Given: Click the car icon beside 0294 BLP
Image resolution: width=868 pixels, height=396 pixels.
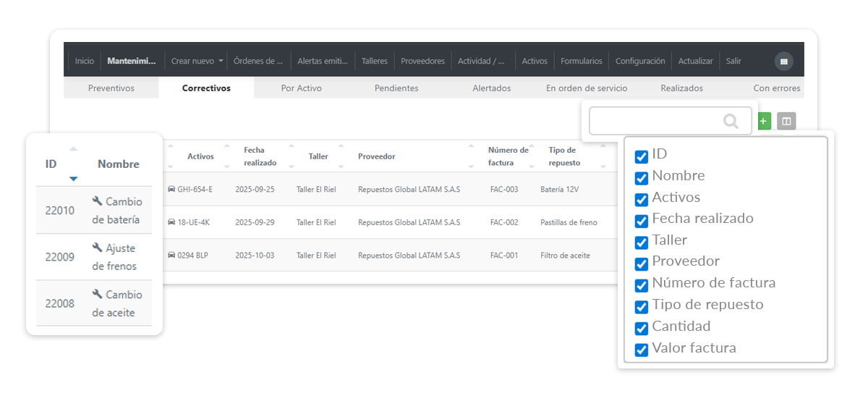Looking at the screenshot, I should click(x=171, y=256).
